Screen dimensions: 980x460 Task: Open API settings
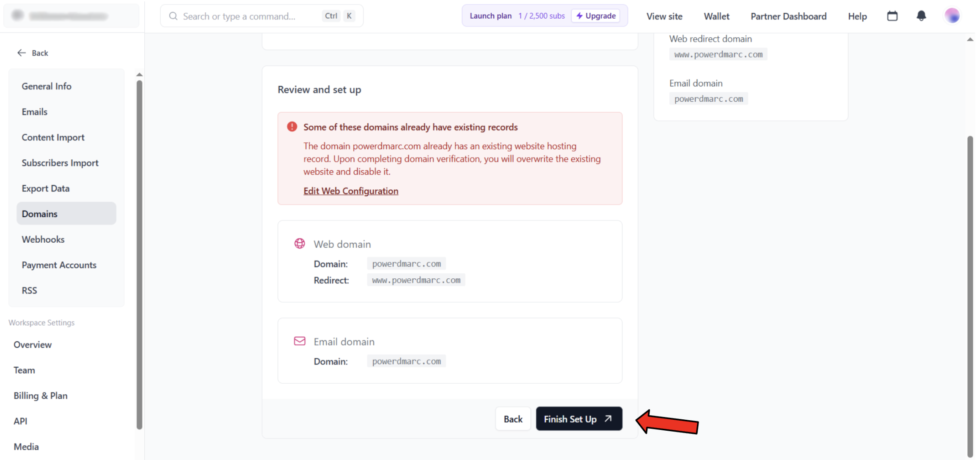(x=20, y=421)
